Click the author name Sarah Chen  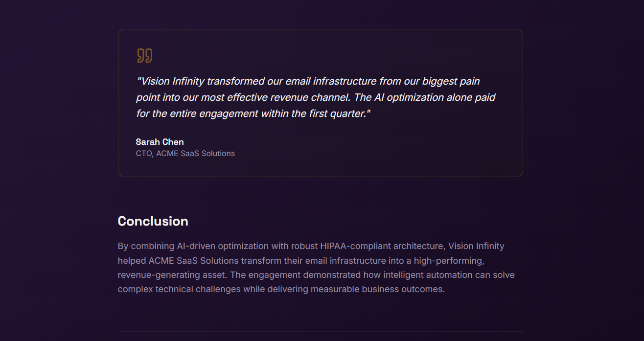[160, 142]
